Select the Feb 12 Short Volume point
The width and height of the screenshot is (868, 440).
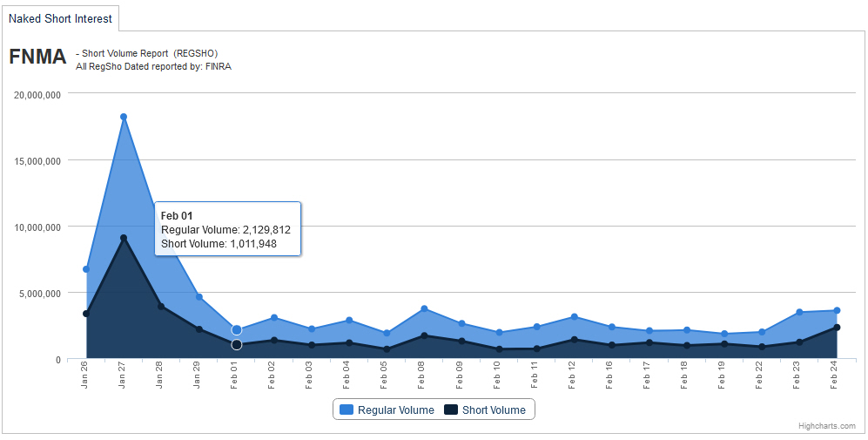point(574,340)
